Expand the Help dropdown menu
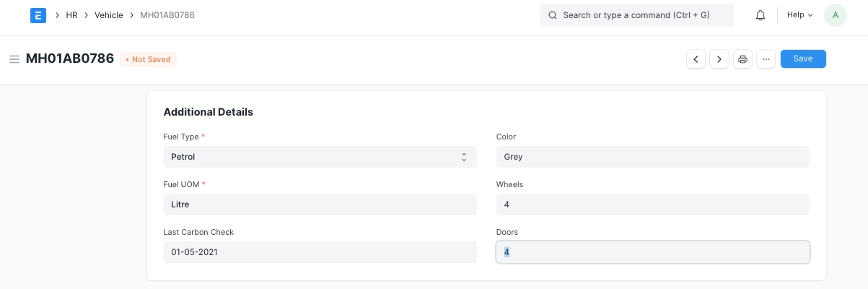Image resolution: width=868 pixels, height=289 pixels. (x=799, y=15)
